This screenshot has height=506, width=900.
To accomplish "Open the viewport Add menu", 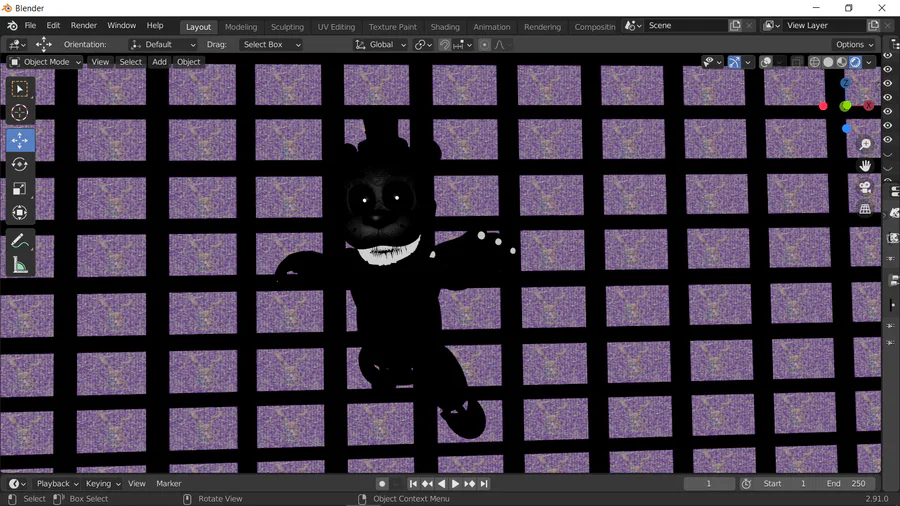I will point(159,62).
